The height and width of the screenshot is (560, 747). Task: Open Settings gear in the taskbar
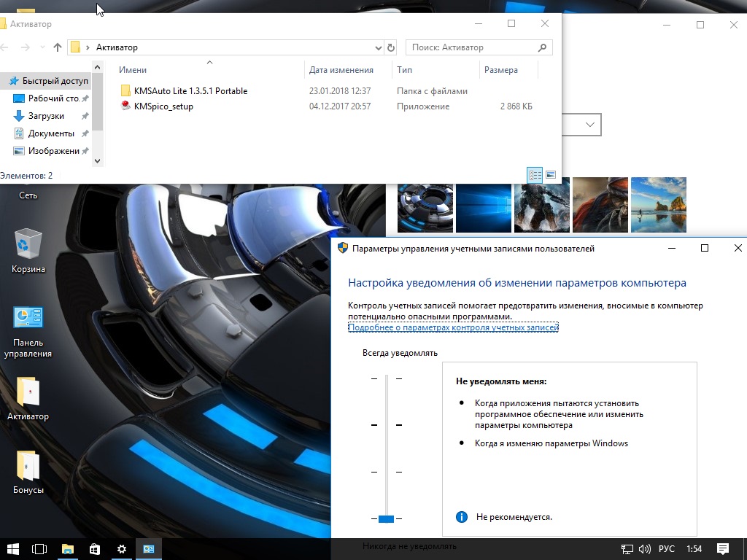122,548
